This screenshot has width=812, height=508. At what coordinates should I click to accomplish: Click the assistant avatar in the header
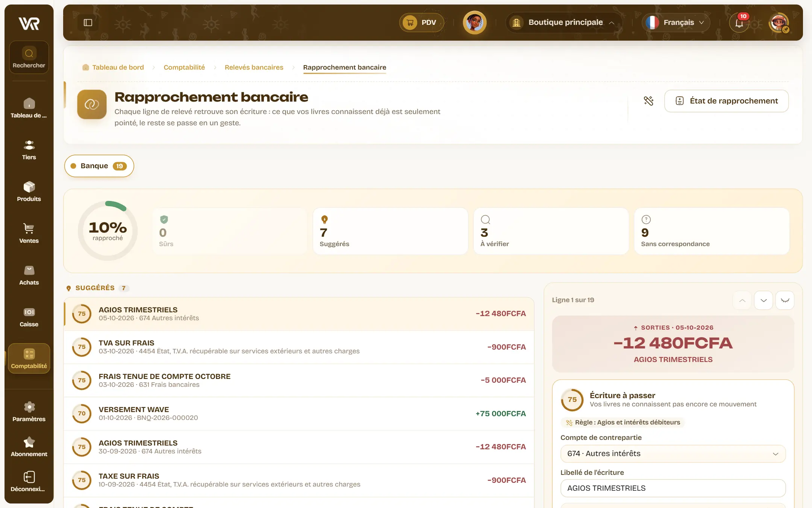pyautogui.click(x=474, y=23)
